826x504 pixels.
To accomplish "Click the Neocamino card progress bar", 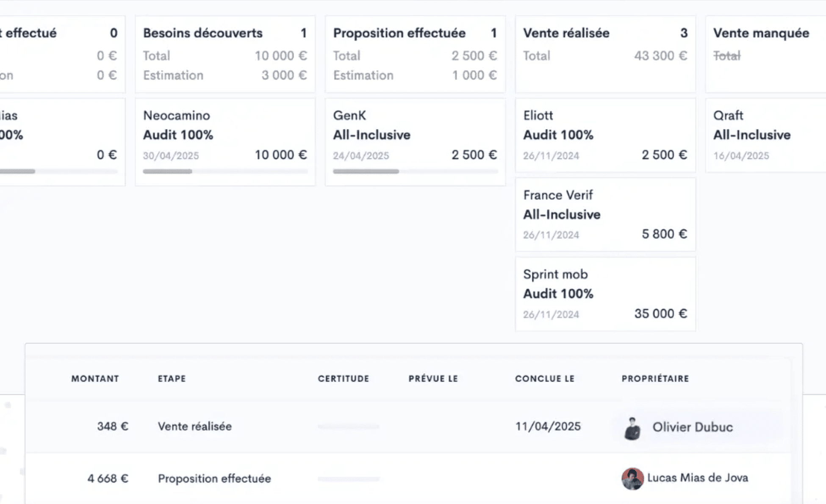I will click(225, 172).
